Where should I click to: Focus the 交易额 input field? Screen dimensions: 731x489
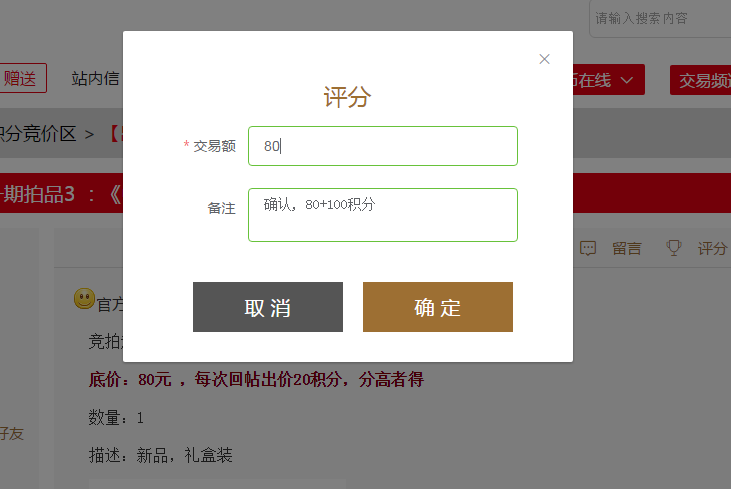pyautogui.click(x=383, y=146)
